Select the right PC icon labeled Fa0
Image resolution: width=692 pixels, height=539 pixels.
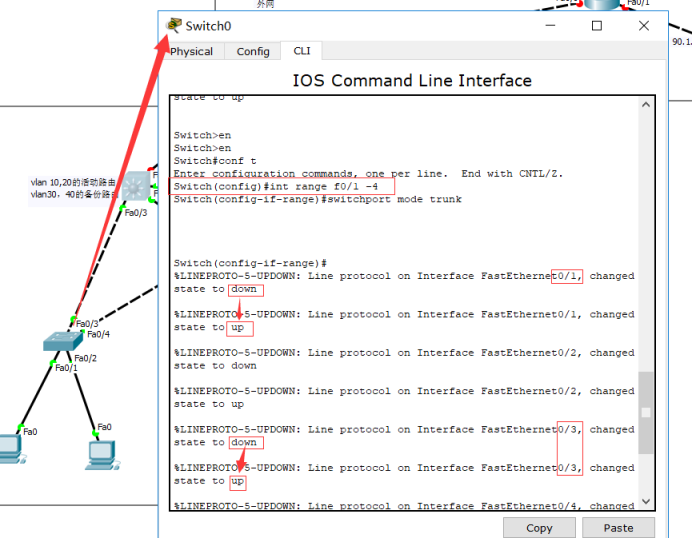[102, 455]
